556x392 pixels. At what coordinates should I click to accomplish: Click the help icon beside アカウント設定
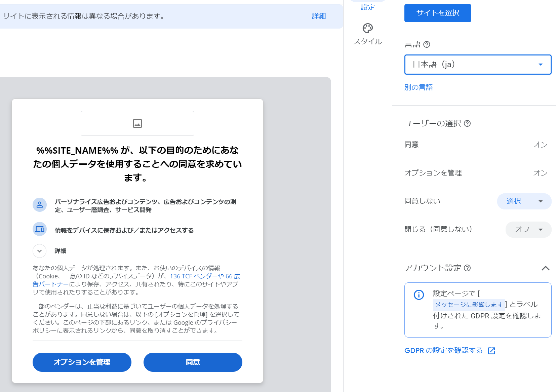(467, 268)
